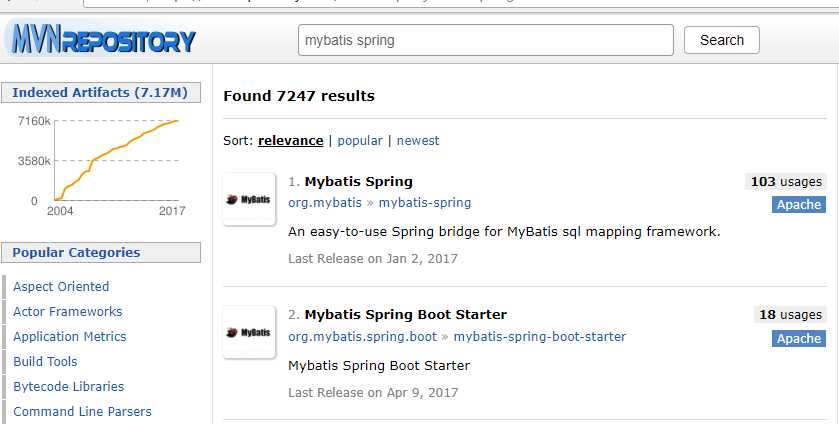The height and width of the screenshot is (424, 839).
Task: Open the Mybatis Spring result title
Action: click(x=359, y=181)
